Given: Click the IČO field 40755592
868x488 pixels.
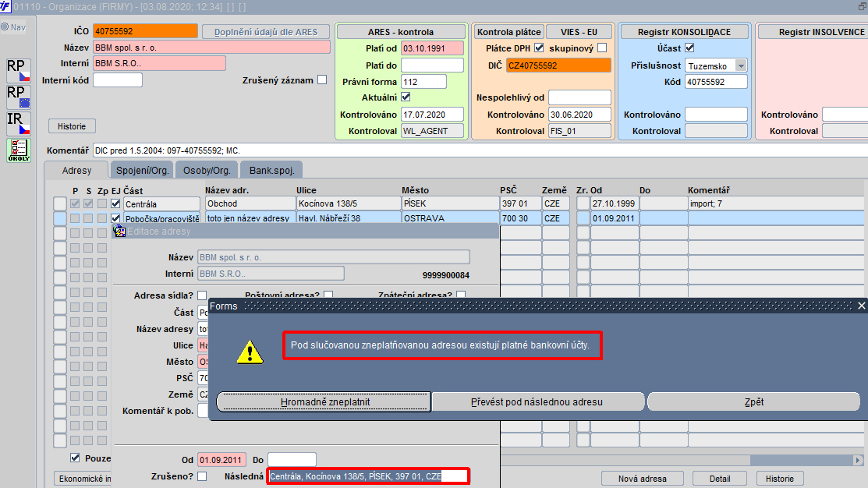Looking at the screenshot, I should point(146,31).
